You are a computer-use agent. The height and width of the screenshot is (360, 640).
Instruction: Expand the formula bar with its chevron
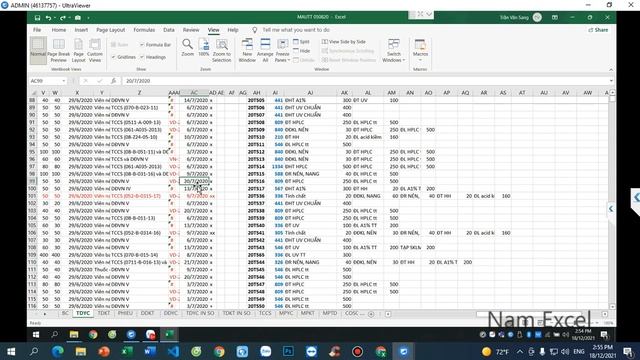(x=611, y=81)
